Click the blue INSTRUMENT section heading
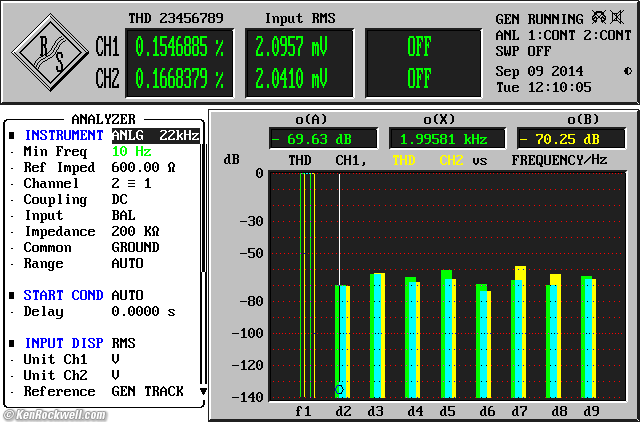 64,135
